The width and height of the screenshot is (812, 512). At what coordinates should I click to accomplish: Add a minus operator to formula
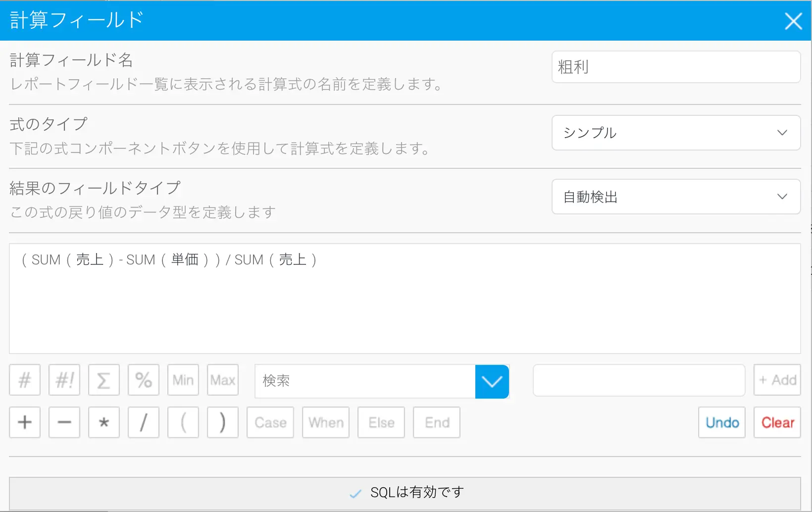(x=64, y=422)
